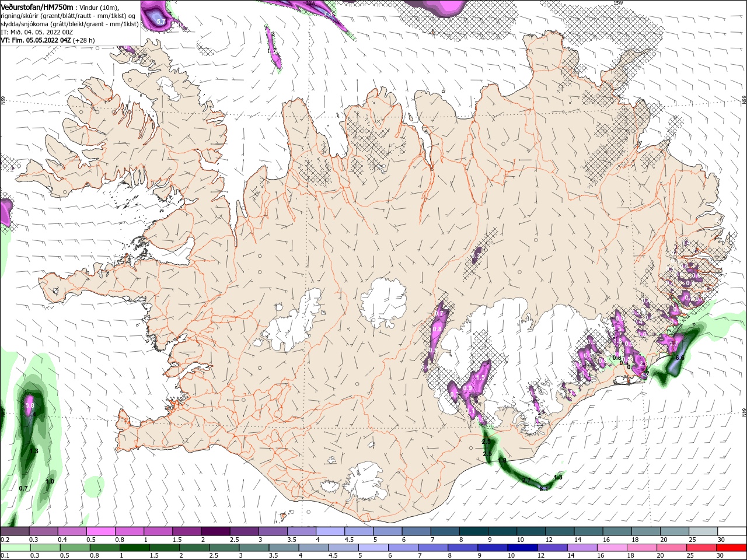Viewport: 747px width, 560px height.
Task: Click the 1.8 rain value on the south coast
Action: point(502,461)
